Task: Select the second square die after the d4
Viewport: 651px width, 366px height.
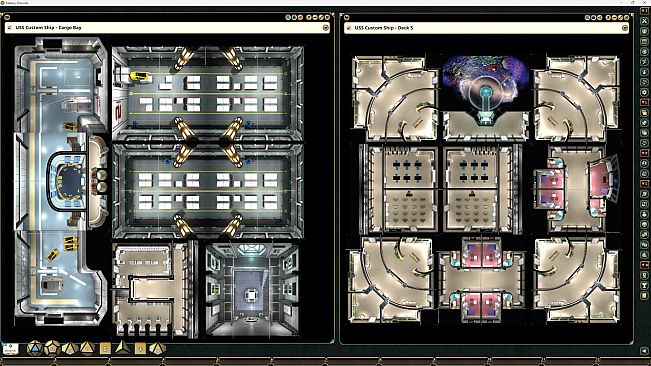Action: (140, 349)
